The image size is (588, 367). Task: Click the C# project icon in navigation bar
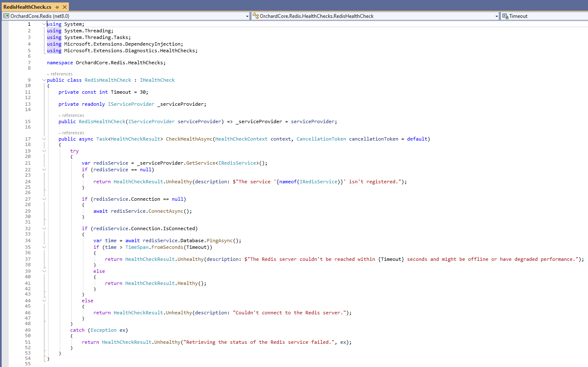pos(6,16)
